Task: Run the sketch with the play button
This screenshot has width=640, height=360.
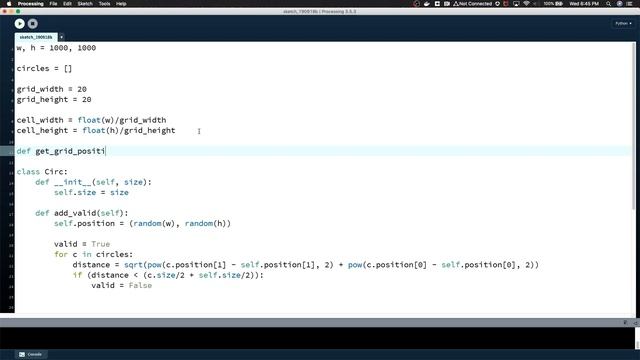Action: [20, 24]
